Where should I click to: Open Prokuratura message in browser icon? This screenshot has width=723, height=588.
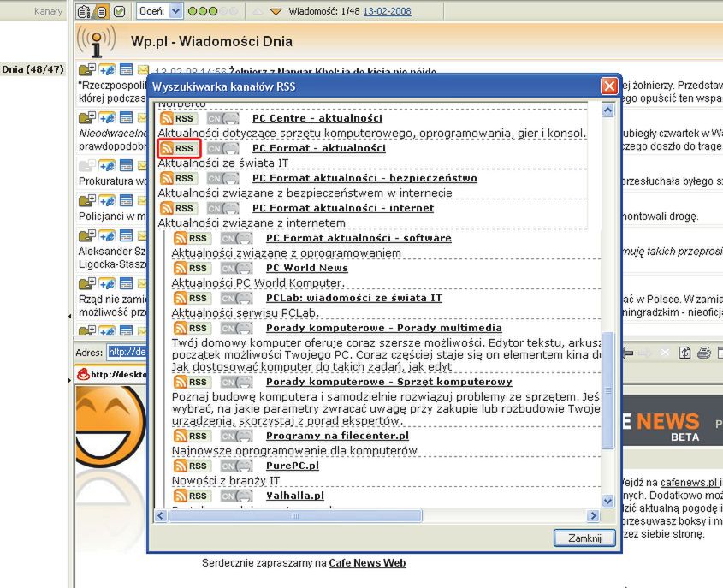point(107,165)
